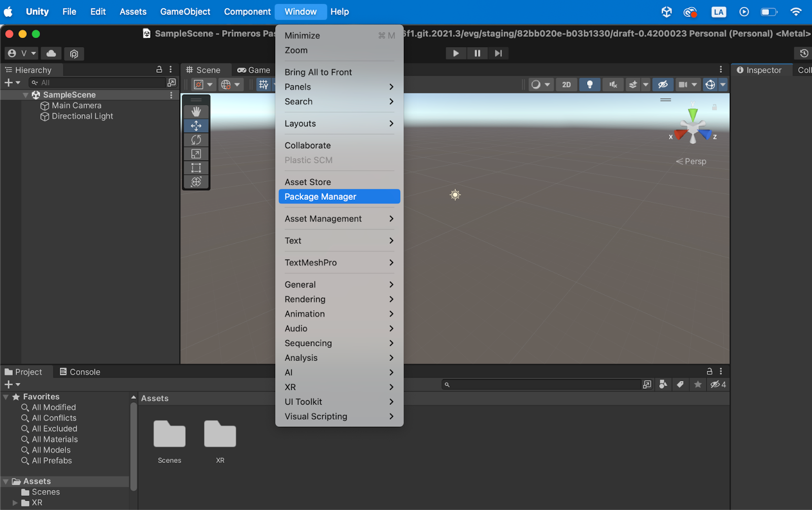
Task: Click the Play button
Action: 456,53
